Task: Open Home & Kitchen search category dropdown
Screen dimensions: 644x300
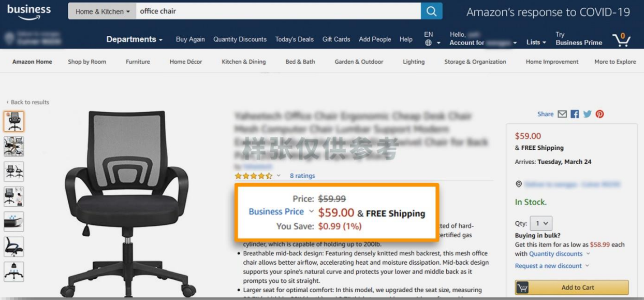Action: click(x=102, y=11)
